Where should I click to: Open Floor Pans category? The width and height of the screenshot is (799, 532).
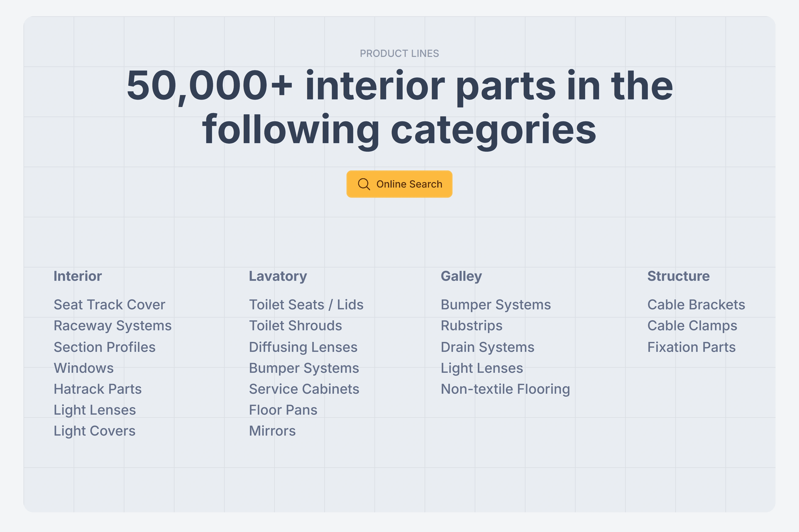click(283, 410)
